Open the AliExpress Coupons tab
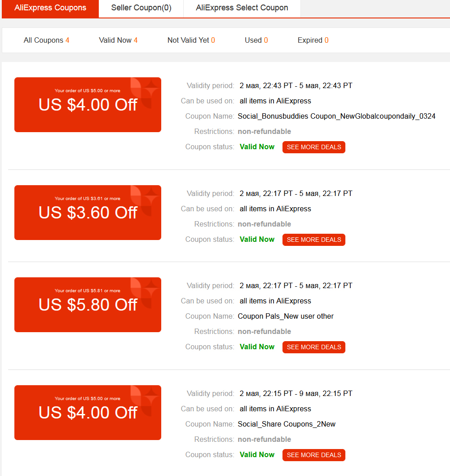This screenshot has width=450, height=476. [x=50, y=8]
